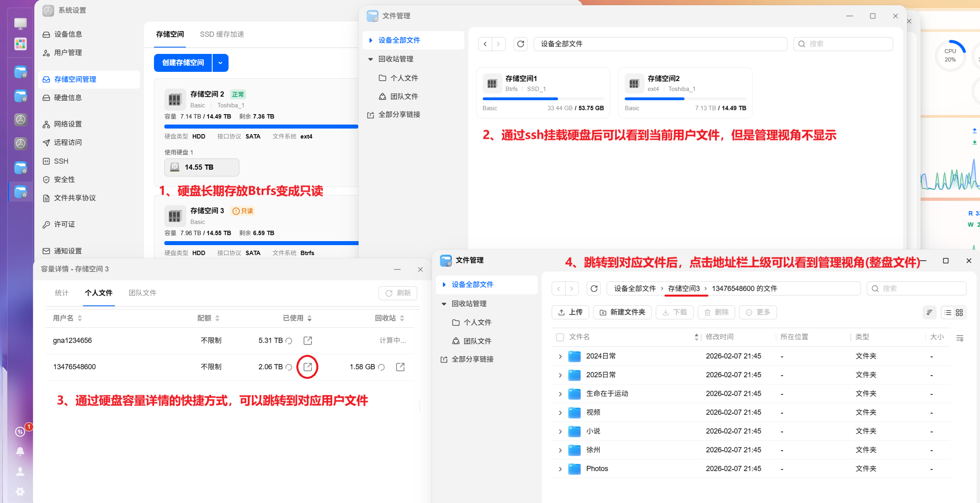980x503 pixels.
Task: Open jump link for user 13476548600 used space
Action: click(x=308, y=367)
